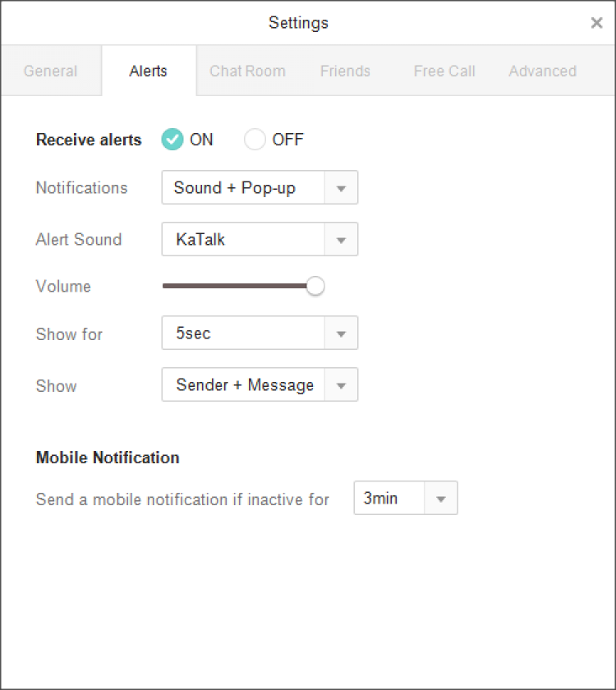Set Receive alerts to OFF
This screenshot has height=690, width=616.
[255, 140]
